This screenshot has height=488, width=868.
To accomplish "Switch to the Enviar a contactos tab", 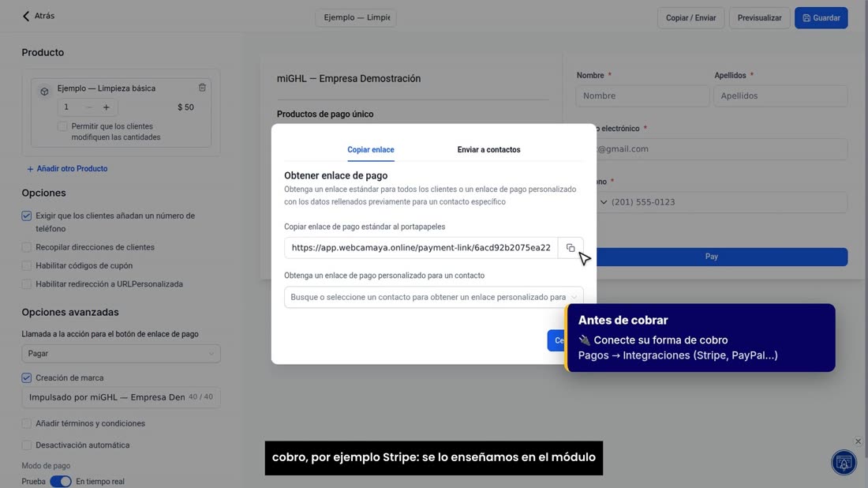I will coord(488,149).
